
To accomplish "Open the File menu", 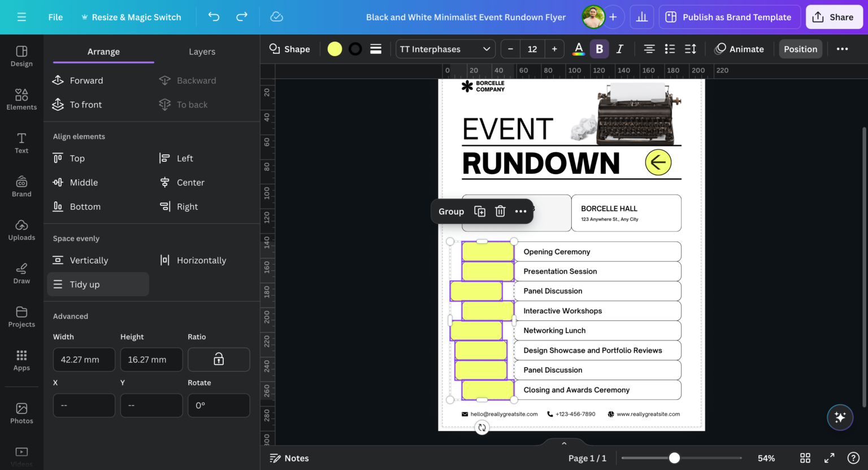I will (55, 17).
